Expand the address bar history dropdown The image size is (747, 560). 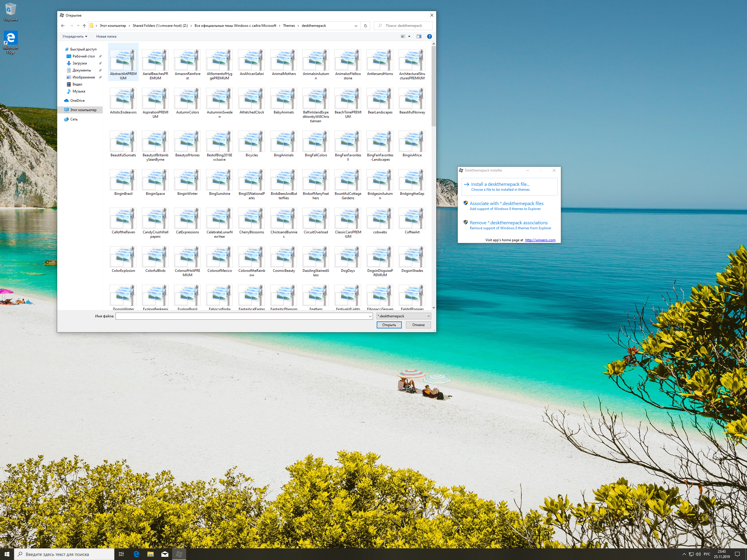pyautogui.click(x=356, y=26)
